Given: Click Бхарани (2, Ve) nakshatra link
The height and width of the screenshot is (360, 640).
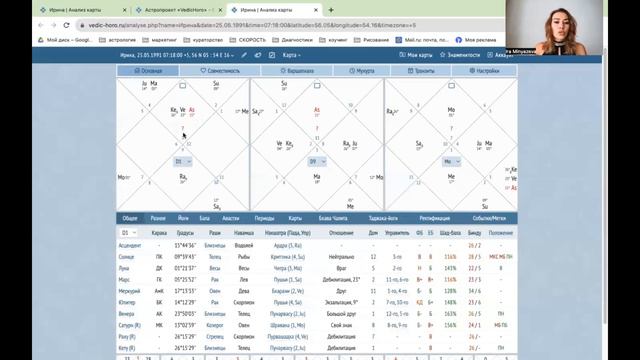Looking at the screenshot, I should tap(288, 291).
